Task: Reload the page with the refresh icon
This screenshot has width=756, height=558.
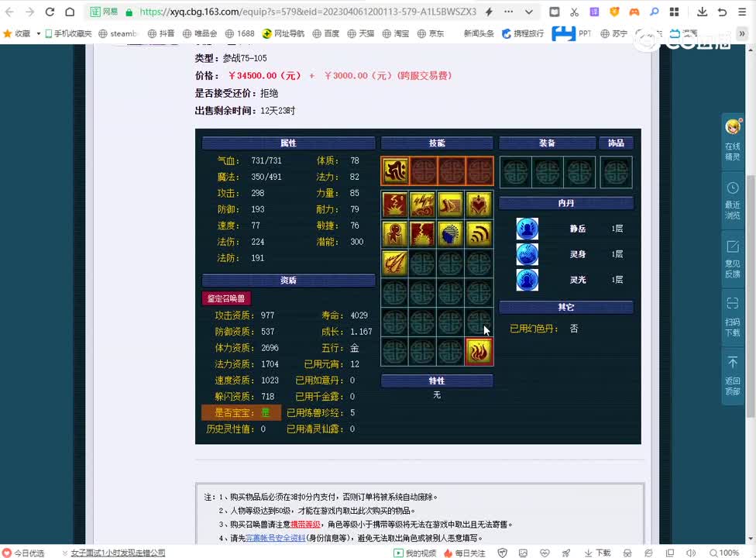Action: pyautogui.click(x=50, y=12)
